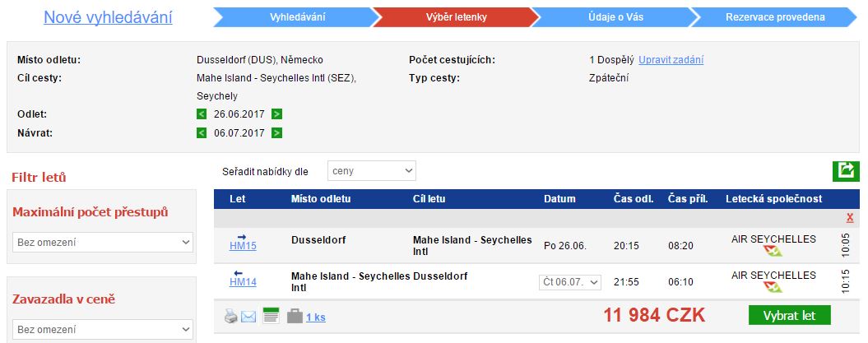Go to next return date after 06.07.2017
Screen dimensions: 868x343
click(x=276, y=132)
